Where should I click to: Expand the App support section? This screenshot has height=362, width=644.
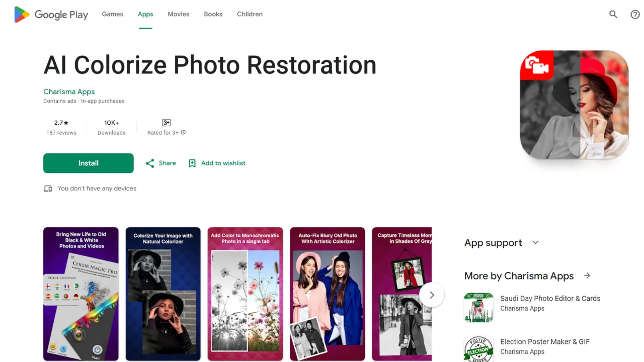tap(535, 242)
